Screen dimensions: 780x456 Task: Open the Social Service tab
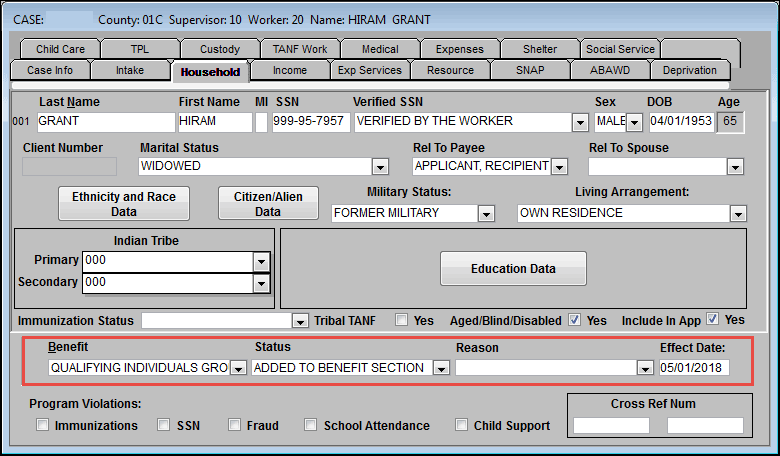pyautogui.click(x=620, y=49)
